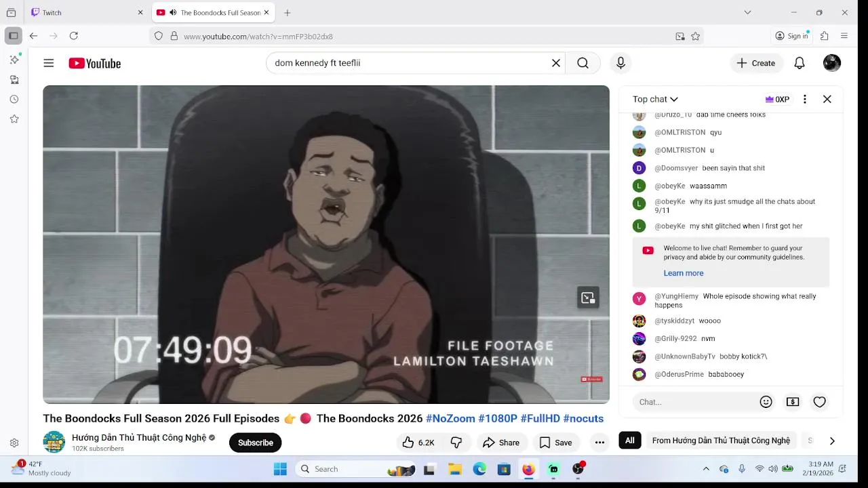This screenshot has width=868, height=488.
Task: Click the tracking protection shield icon
Action: click(x=159, y=36)
